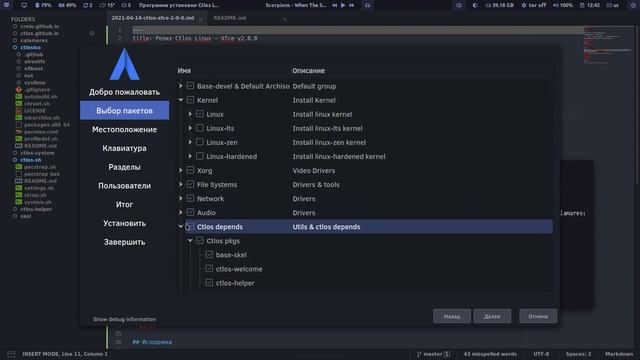Click the chroot.sh script file icon

point(18,104)
